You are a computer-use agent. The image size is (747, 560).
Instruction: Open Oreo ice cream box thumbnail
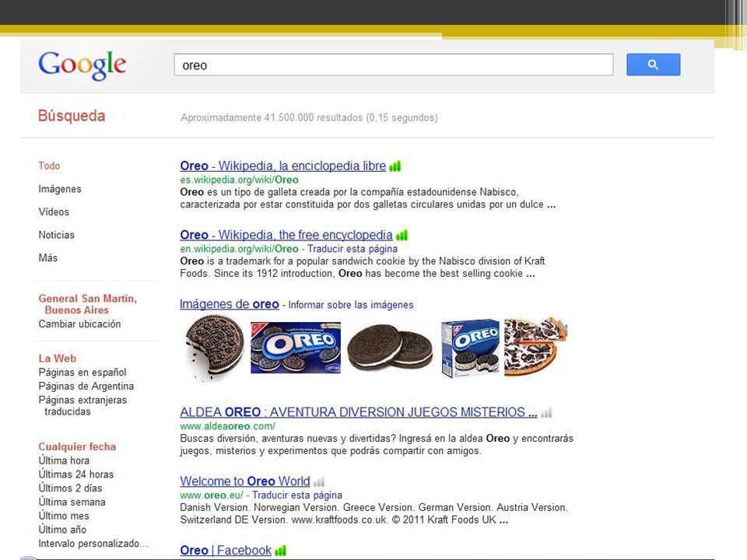pyautogui.click(x=470, y=348)
